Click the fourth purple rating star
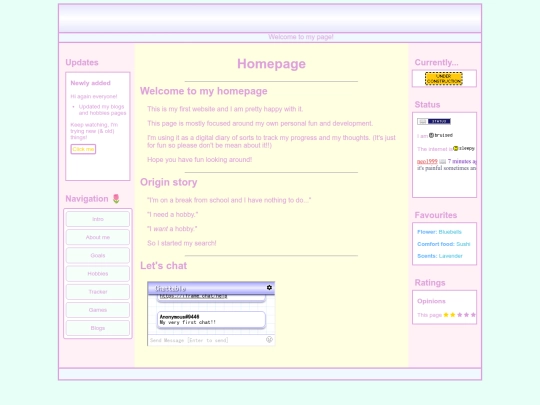This screenshot has width=540, height=405. tap(466, 315)
